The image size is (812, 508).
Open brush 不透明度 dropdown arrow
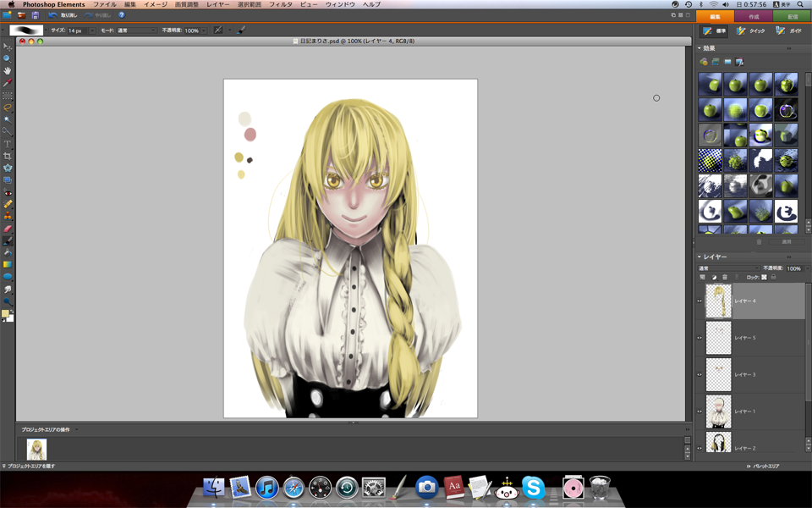(x=204, y=30)
